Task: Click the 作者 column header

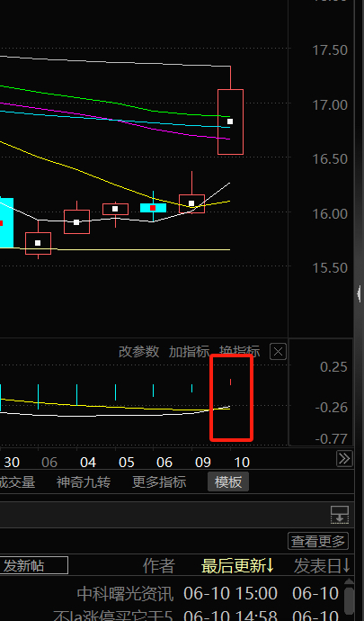Action: (159, 566)
